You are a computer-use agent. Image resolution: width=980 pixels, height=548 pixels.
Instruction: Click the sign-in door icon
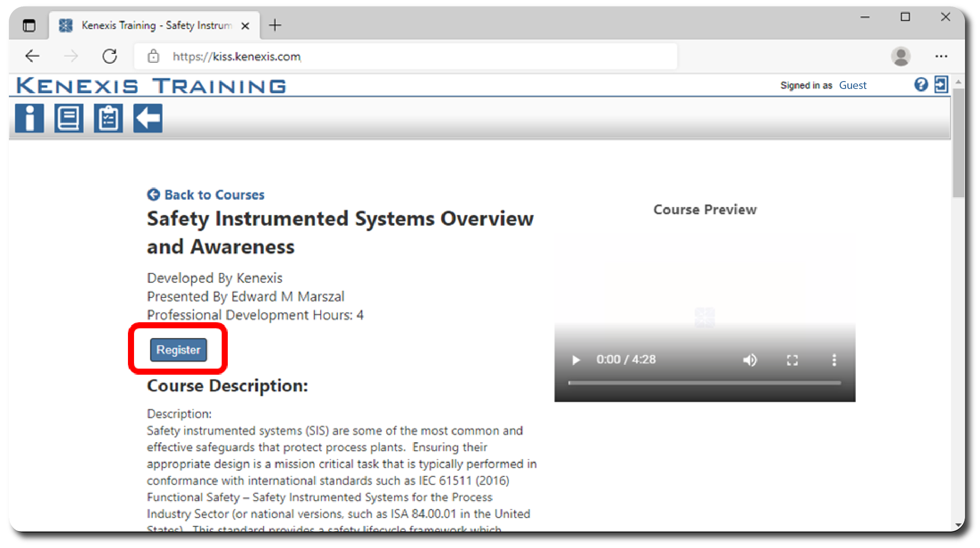(941, 85)
